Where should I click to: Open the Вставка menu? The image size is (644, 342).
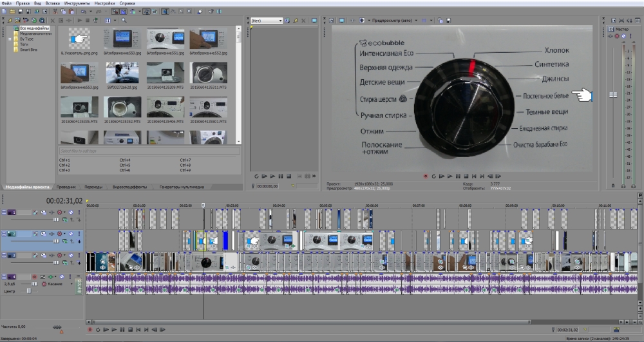[x=53, y=3]
